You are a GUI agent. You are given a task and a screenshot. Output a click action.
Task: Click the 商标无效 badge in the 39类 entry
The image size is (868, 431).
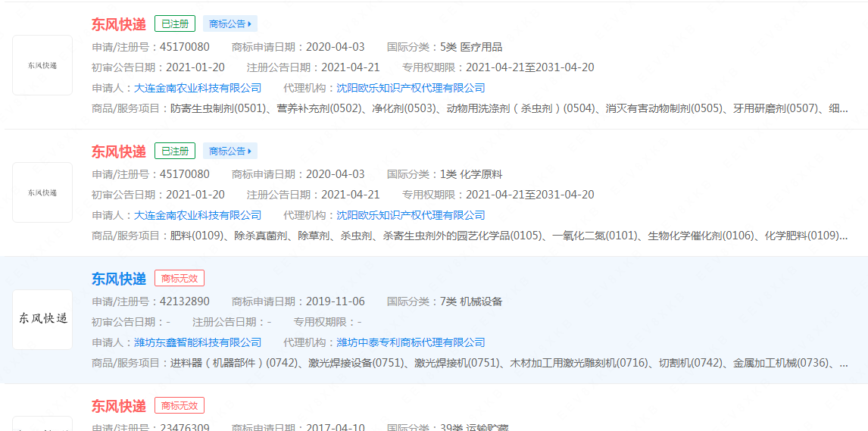coord(180,405)
